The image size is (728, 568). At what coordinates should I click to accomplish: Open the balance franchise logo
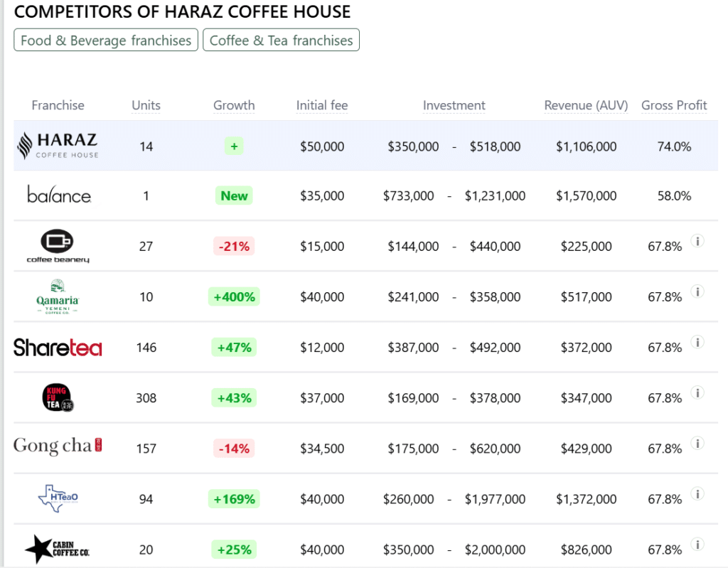tap(59, 195)
